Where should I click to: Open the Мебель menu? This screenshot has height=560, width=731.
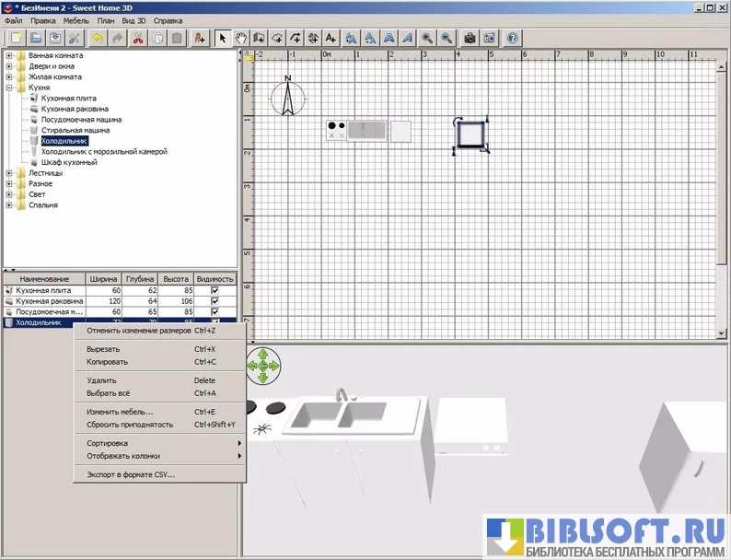75,19
